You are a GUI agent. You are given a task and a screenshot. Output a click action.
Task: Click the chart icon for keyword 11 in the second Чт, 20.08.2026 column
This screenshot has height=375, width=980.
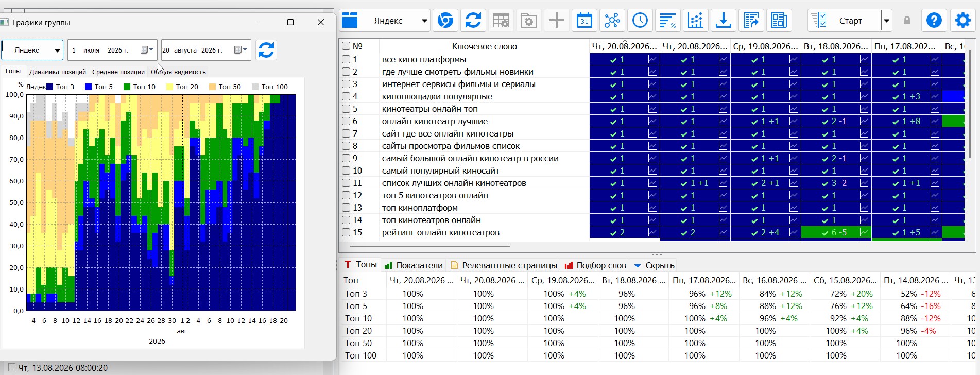tap(723, 183)
